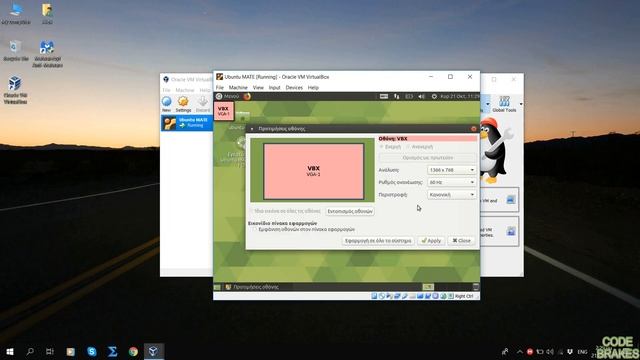The height and width of the screenshot is (360, 640).
Task: Click the ENG language indicator in the tray
Action: [582, 351]
